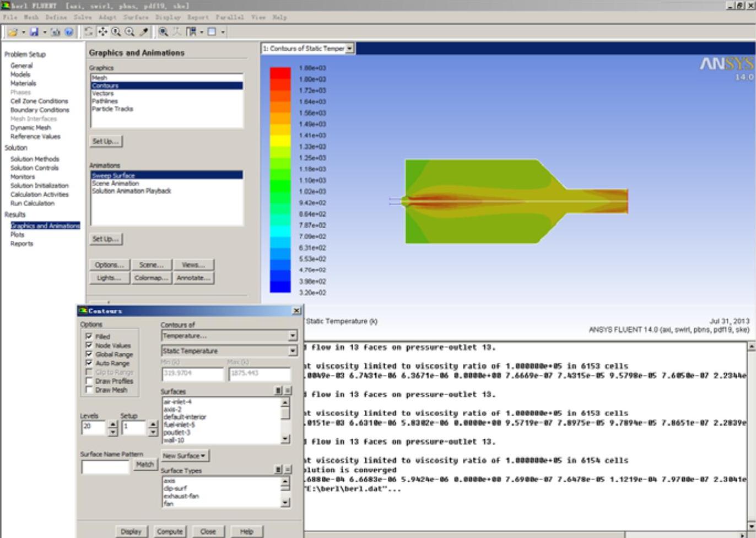Open the Static Temperature dropdown
This screenshot has height=538, width=756.
click(x=292, y=351)
